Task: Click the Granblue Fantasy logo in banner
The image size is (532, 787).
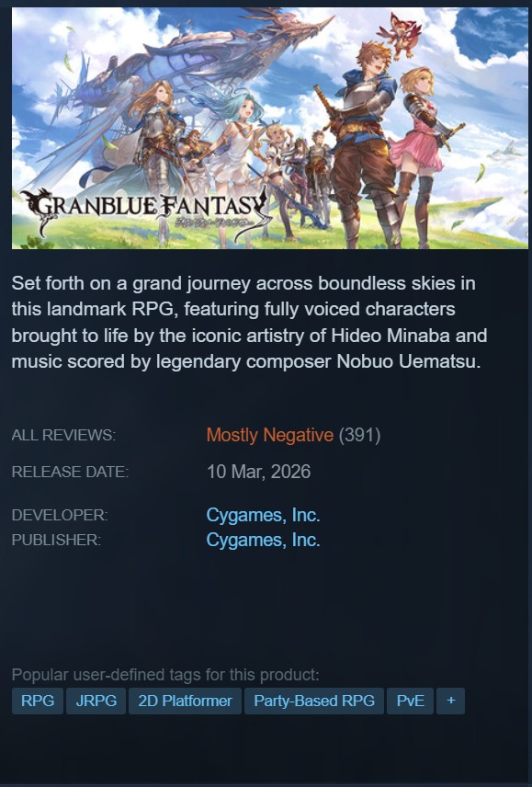Action: (146, 211)
